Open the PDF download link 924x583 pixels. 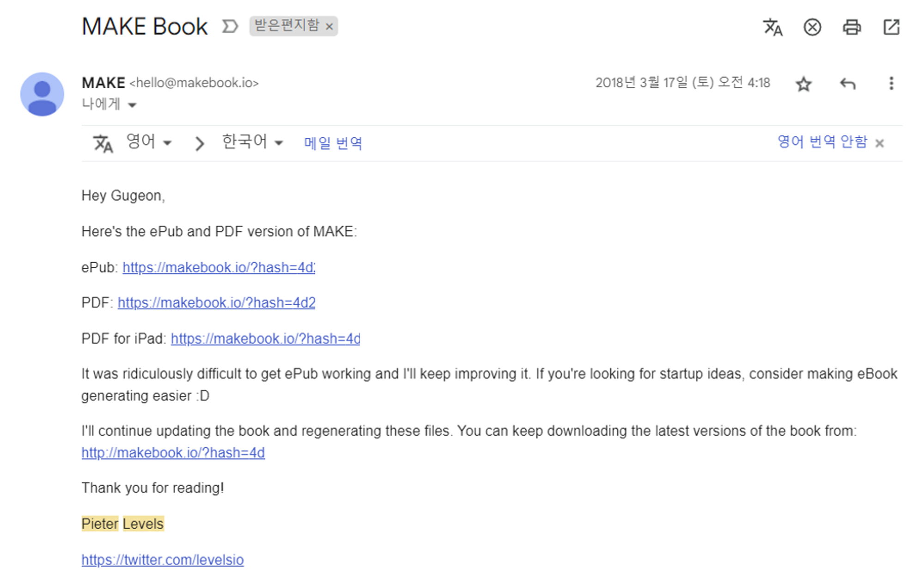coord(216,303)
